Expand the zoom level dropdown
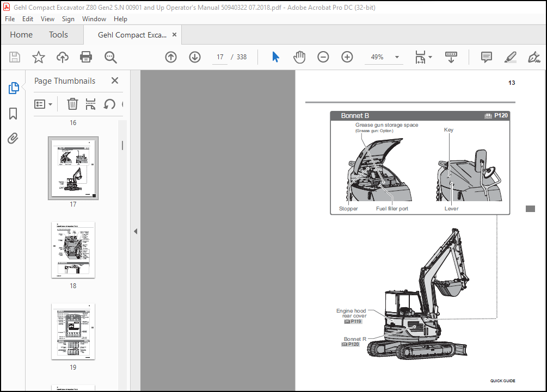The image size is (547, 392). [397, 57]
